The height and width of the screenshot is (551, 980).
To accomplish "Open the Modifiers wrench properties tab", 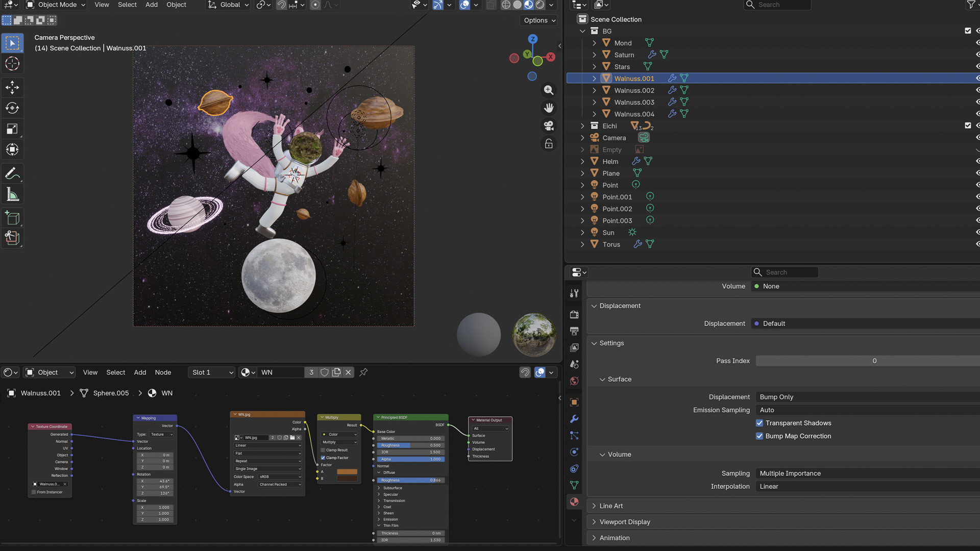I will (574, 419).
